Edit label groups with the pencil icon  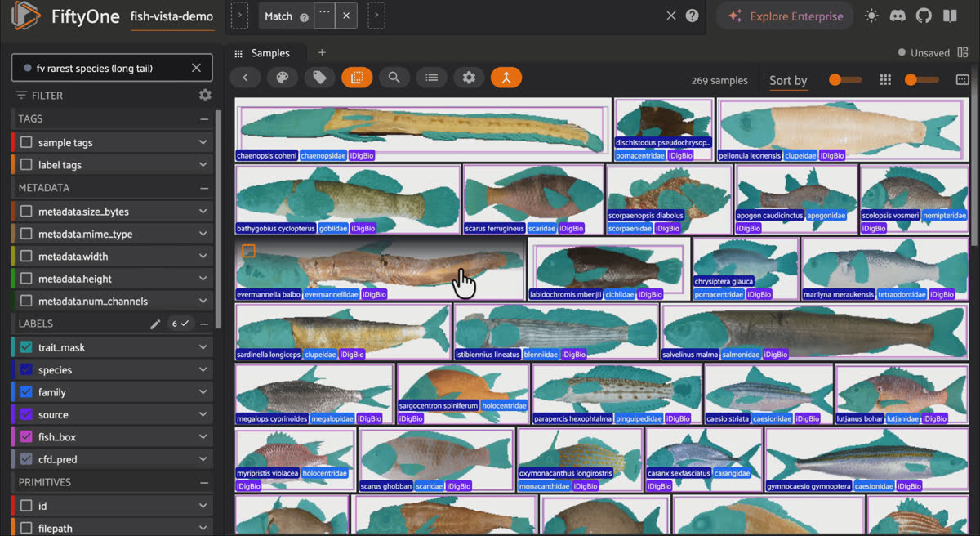click(155, 324)
